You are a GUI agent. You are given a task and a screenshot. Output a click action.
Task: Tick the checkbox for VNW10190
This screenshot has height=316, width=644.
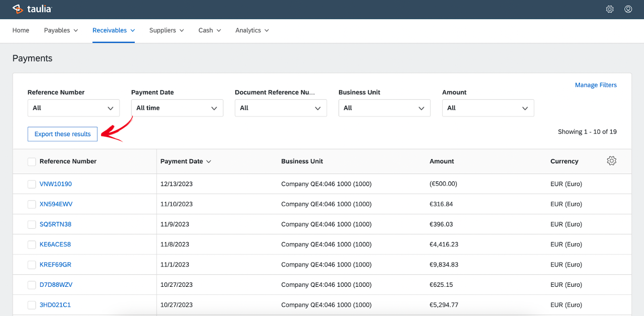coord(32,184)
